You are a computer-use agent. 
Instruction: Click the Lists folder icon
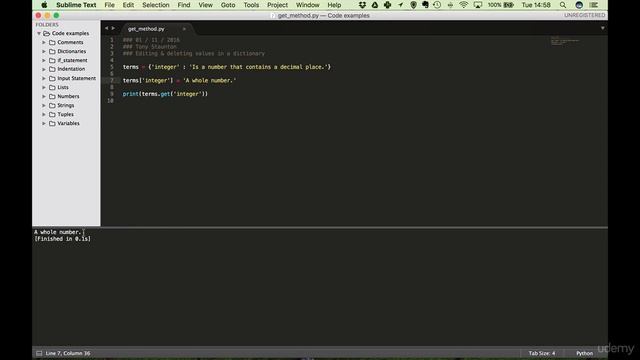[x=52, y=87]
